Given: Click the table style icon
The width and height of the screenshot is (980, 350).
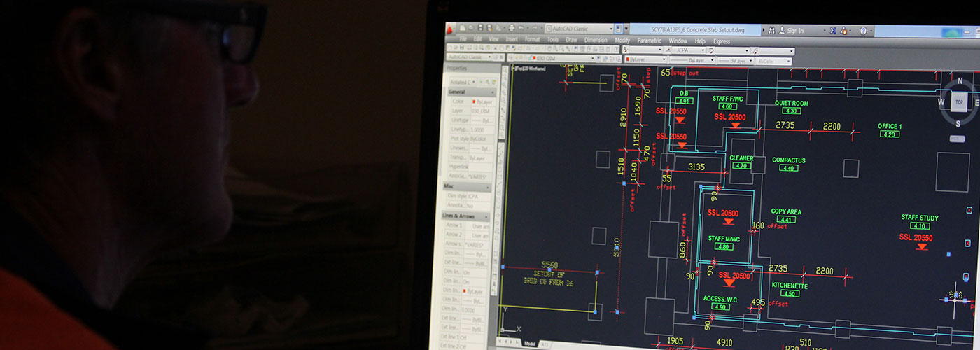Looking at the screenshot, I should click(711, 51).
